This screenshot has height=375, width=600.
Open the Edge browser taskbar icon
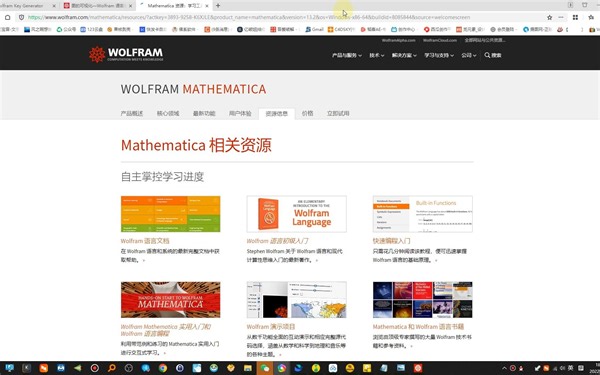tap(298, 368)
